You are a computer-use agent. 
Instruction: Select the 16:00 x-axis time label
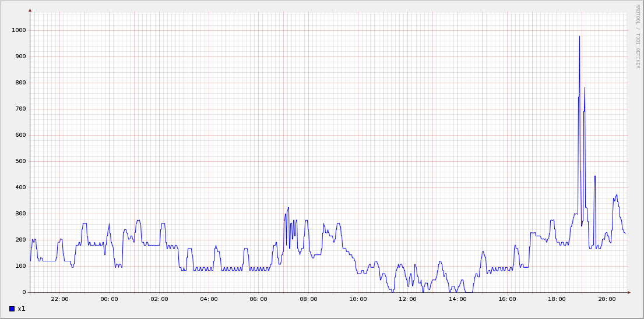pos(507,299)
